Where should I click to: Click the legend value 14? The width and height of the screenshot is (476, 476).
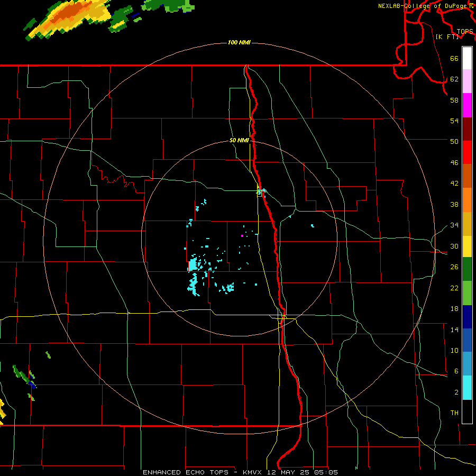click(x=454, y=329)
